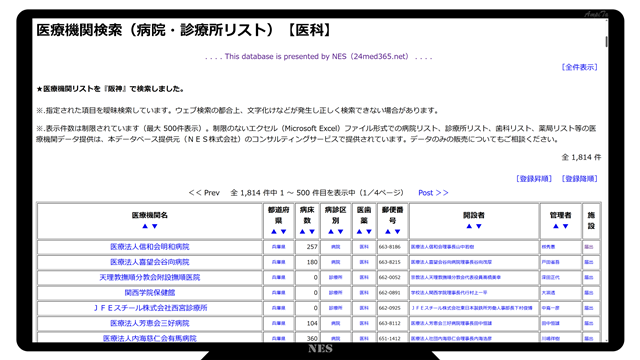The width and height of the screenshot is (640, 360).
Task: Sort 病床数 column descending arrow
Action: 312,231
